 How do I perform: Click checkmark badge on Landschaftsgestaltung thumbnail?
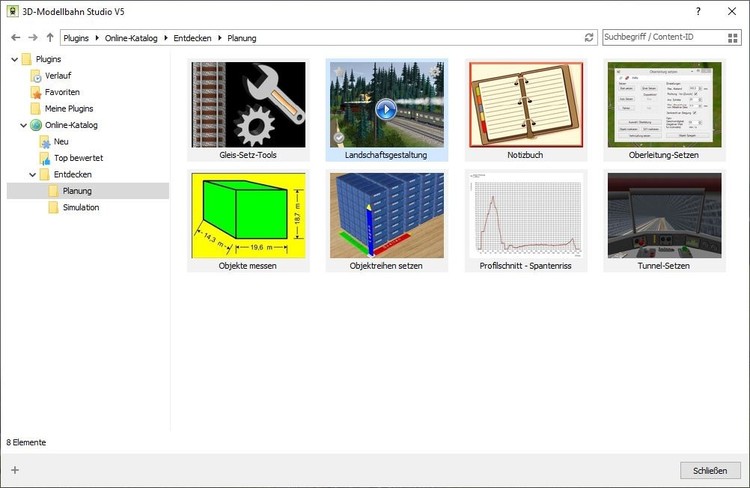[339, 138]
